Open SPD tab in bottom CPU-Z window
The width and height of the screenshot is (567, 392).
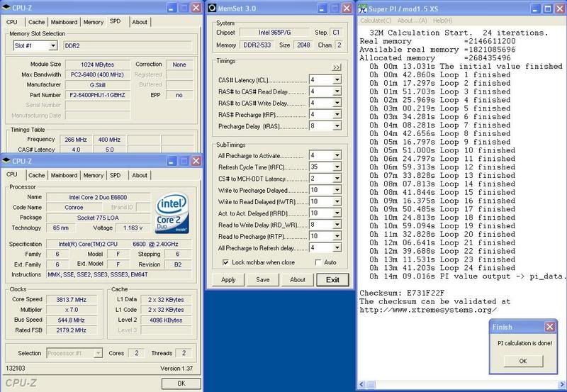(115, 175)
